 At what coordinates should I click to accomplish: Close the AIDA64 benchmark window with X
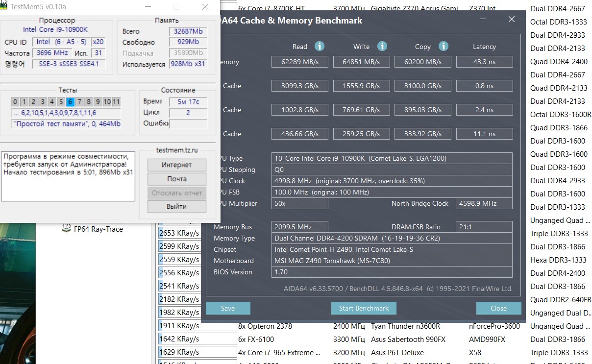[x=511, y=20]
